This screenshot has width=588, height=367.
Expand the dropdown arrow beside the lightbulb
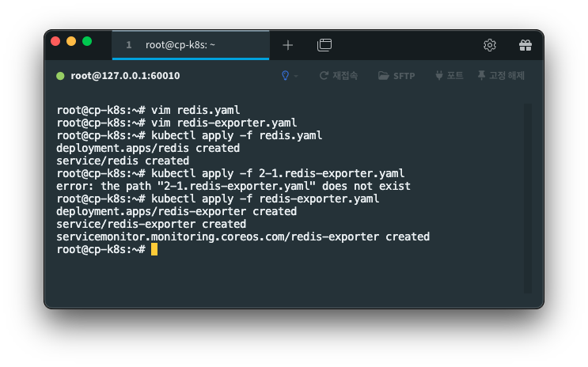(296, 76)
